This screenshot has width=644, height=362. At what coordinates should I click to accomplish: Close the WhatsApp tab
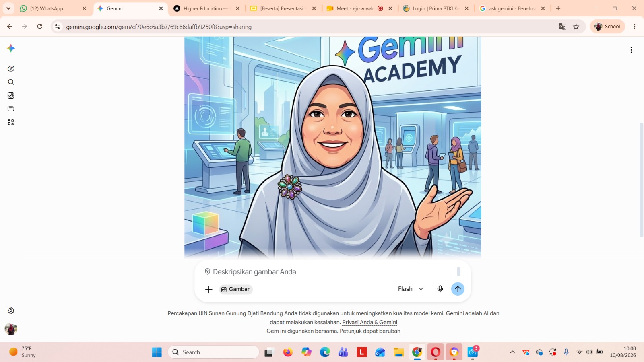pos(84,8)
